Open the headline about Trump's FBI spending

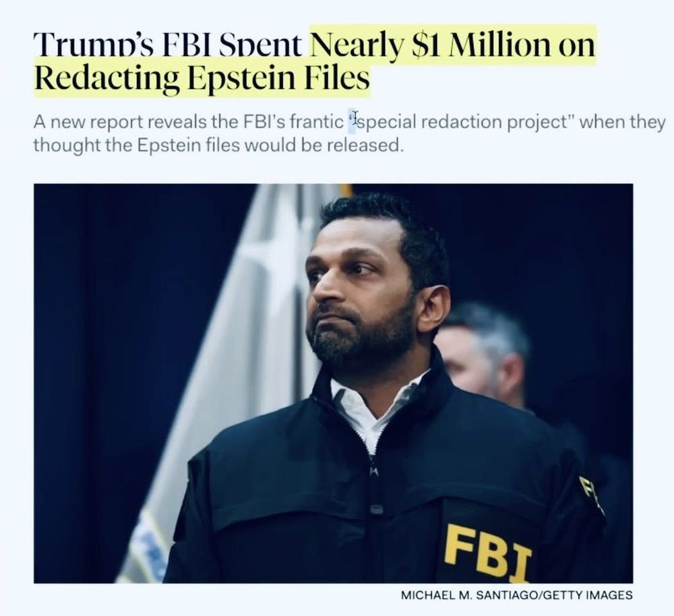314,61
